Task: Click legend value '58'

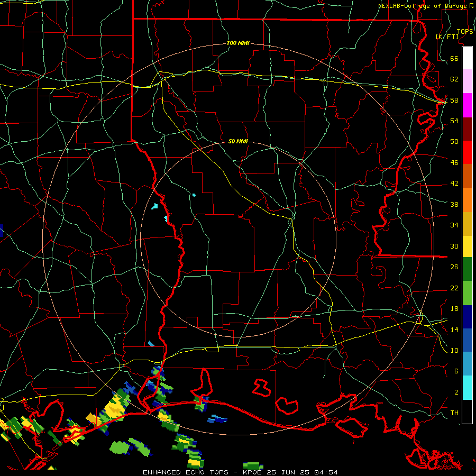Action: (x=454, y=100)
